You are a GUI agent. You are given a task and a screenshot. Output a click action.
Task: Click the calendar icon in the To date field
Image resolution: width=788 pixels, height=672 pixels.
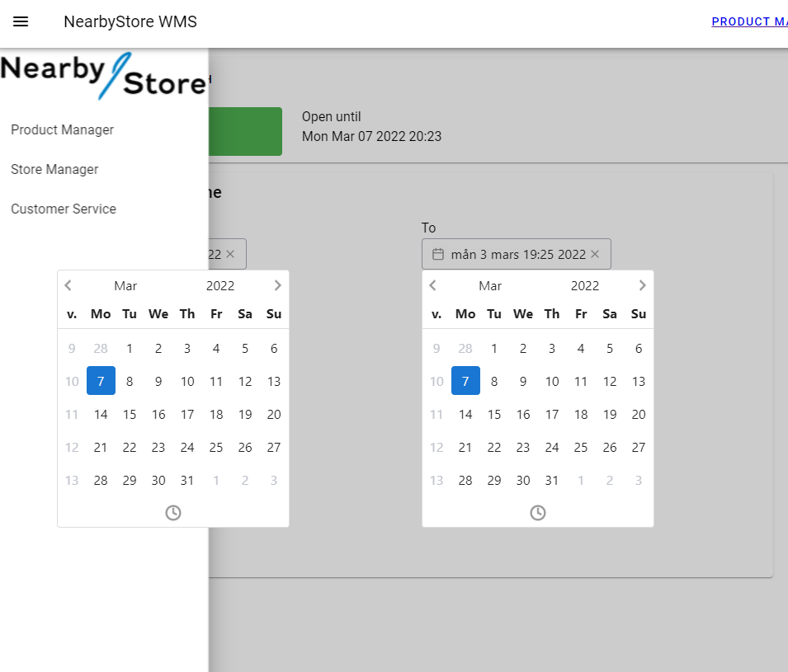tap(438, 254)
